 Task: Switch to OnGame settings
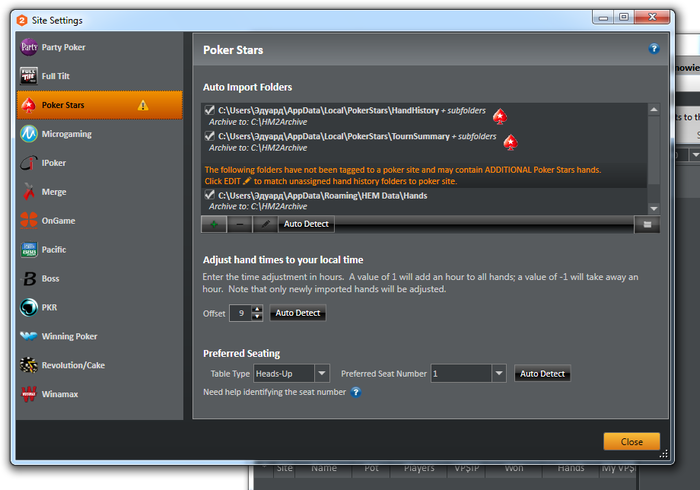click(x=100, y=220)
